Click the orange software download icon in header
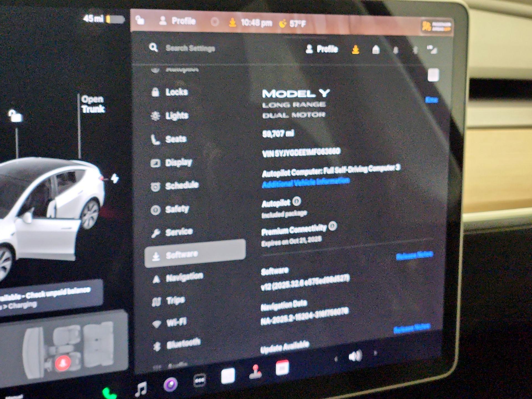The image size is (532, 399). tap(355, 50)
